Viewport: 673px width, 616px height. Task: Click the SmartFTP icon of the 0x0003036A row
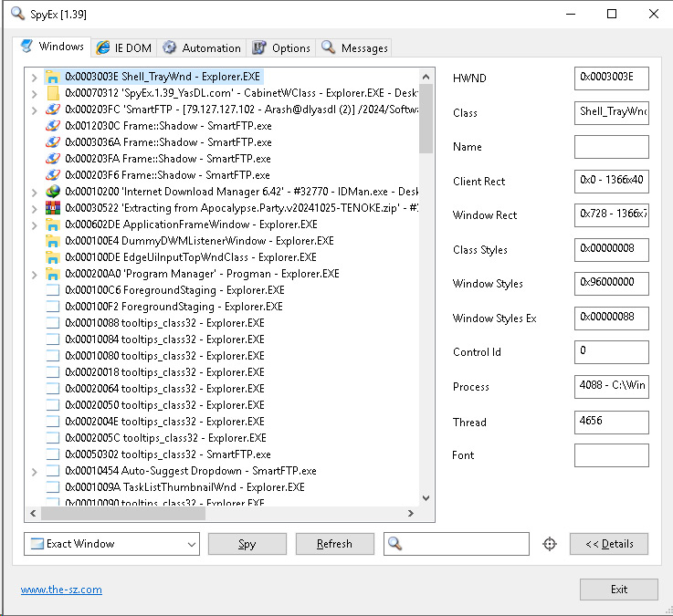pos(52,142)
